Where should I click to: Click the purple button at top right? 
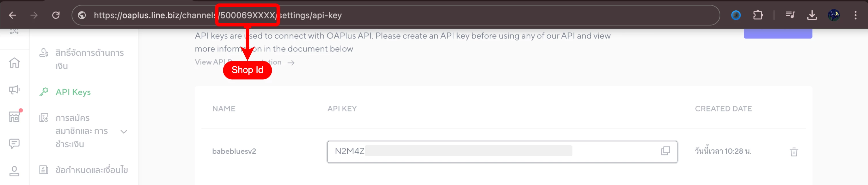[x=778, y=34]
